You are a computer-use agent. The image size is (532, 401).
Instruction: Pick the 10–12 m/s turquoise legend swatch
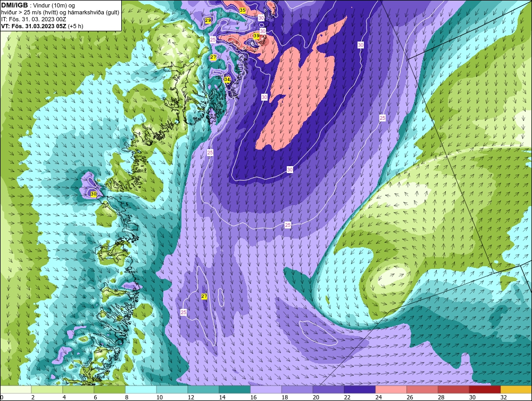(172, 389)
